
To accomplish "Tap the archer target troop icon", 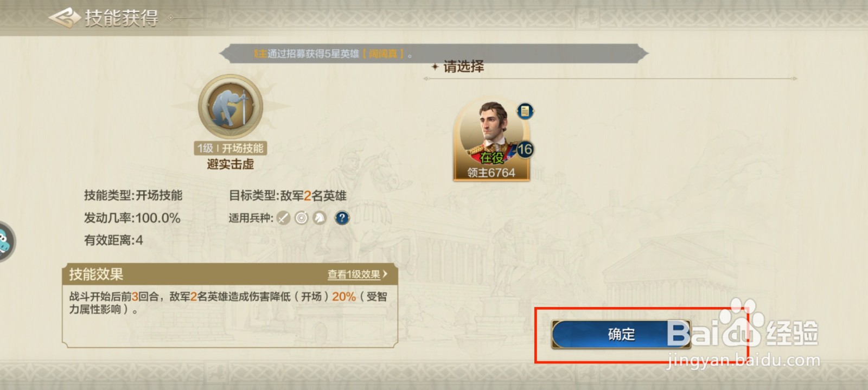I will pos(301,218).
